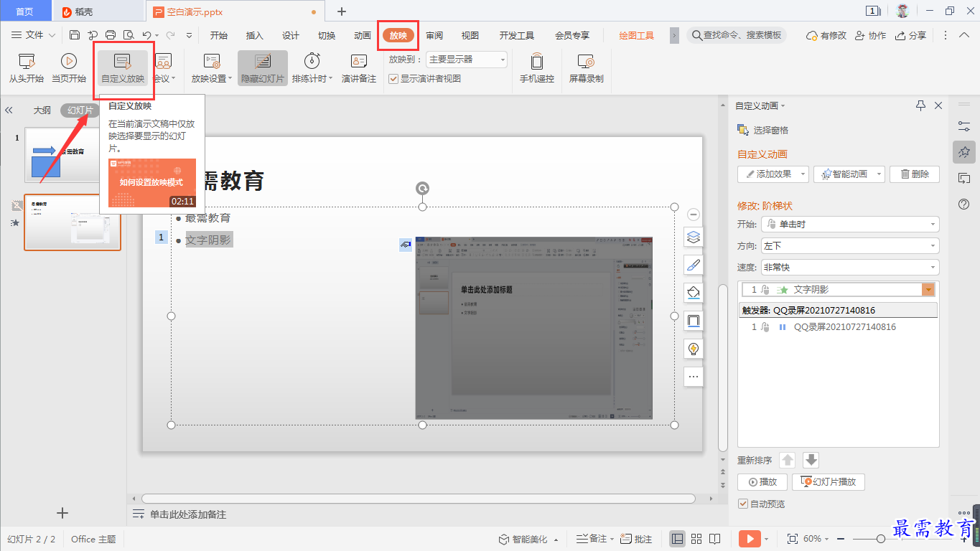Screen dimensions: 980x551
Task: Open the 开始 ribbon tab
Action: 219,35
